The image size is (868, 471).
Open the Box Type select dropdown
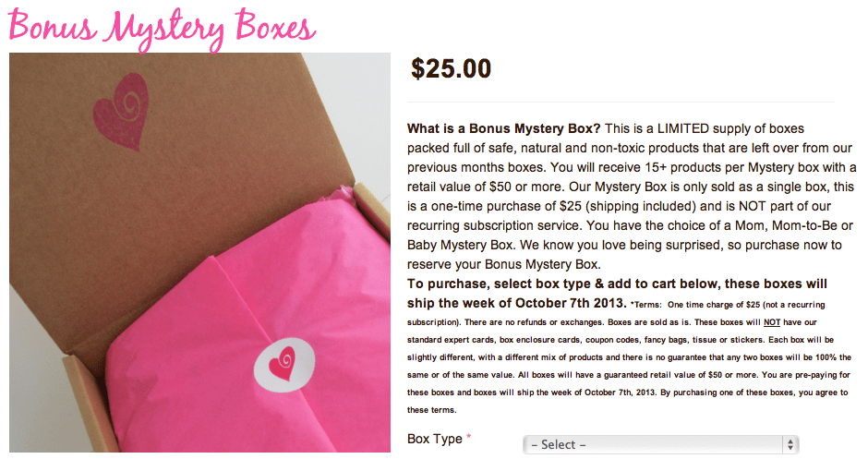point(659,444)
